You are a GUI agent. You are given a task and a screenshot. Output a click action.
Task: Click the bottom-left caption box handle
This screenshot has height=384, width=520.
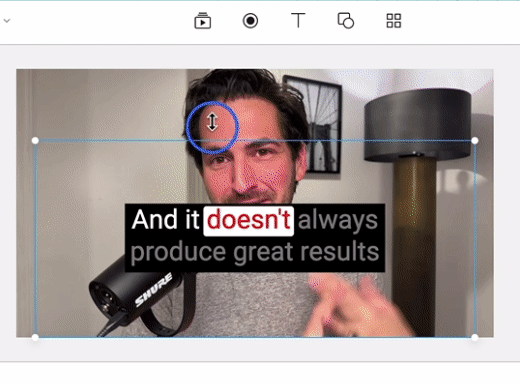(x=35, y=337)
